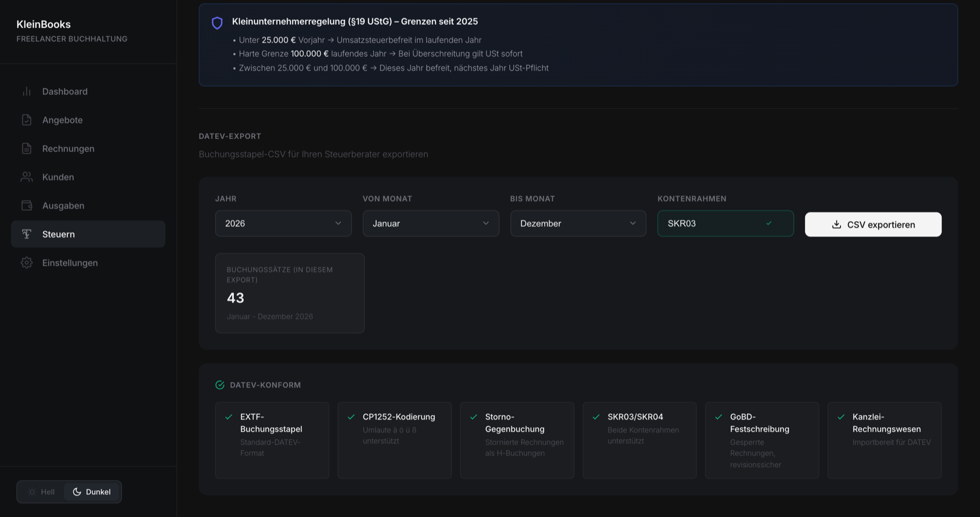This screenshot has width=980, height=517.
Task: Click the checkmark beside CP1252-Kodierung
Action: [x=351, y=417]
